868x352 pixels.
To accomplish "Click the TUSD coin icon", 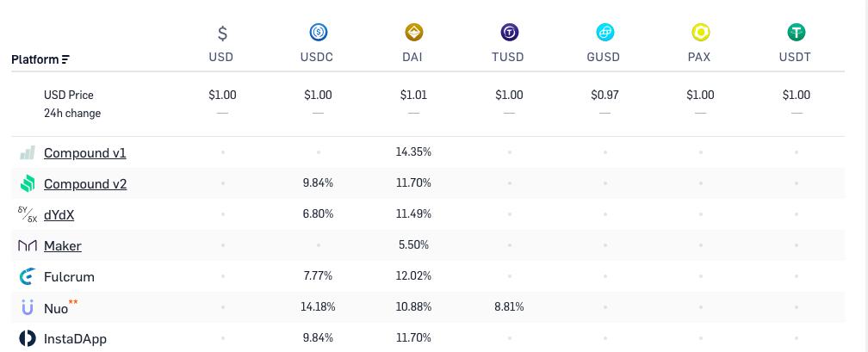I will tap(510, 33).
